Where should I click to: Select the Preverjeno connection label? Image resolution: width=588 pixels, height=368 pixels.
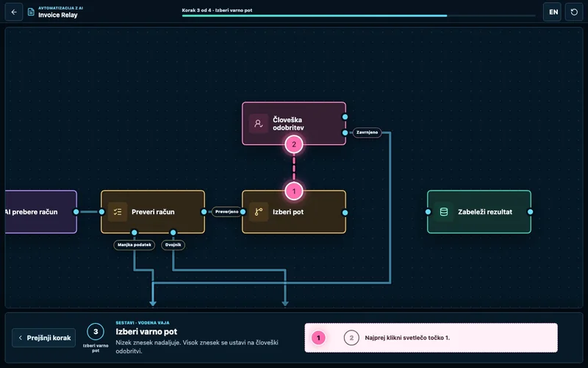tap(226, 212)
